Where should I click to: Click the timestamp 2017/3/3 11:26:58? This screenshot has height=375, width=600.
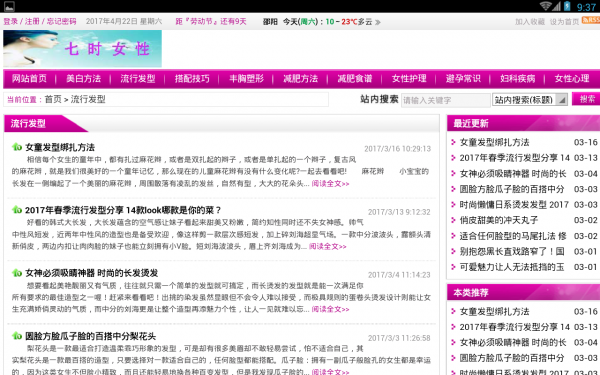(399, 338)
